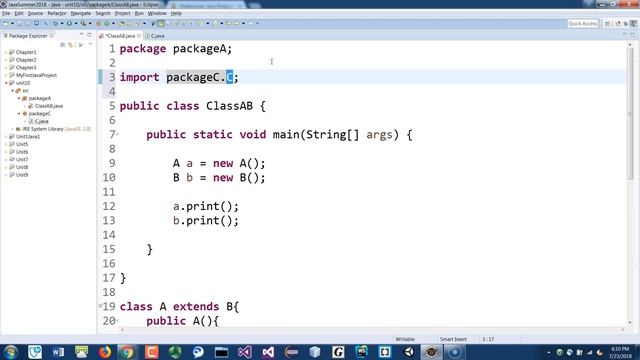Maximize the editor area
The image size is (640, 360).
(x=632, y=35)
